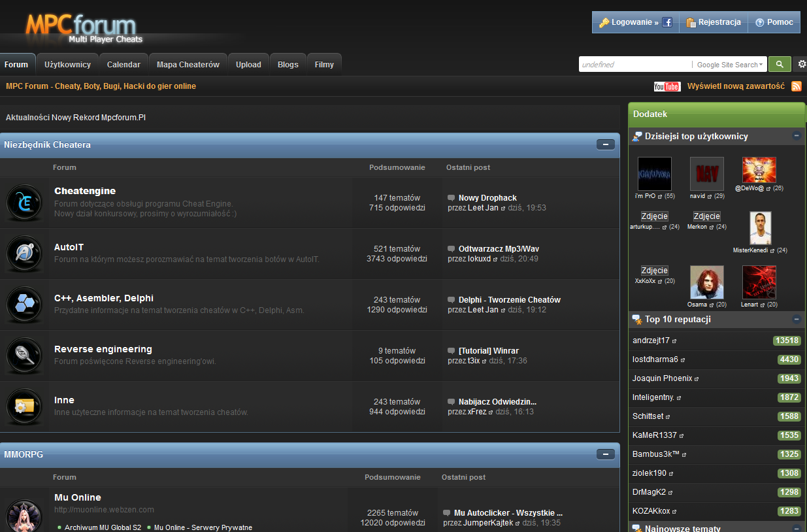Open Mu Online - Serwery Prywatne subforum
807x532 pixels.
[203, 527]
